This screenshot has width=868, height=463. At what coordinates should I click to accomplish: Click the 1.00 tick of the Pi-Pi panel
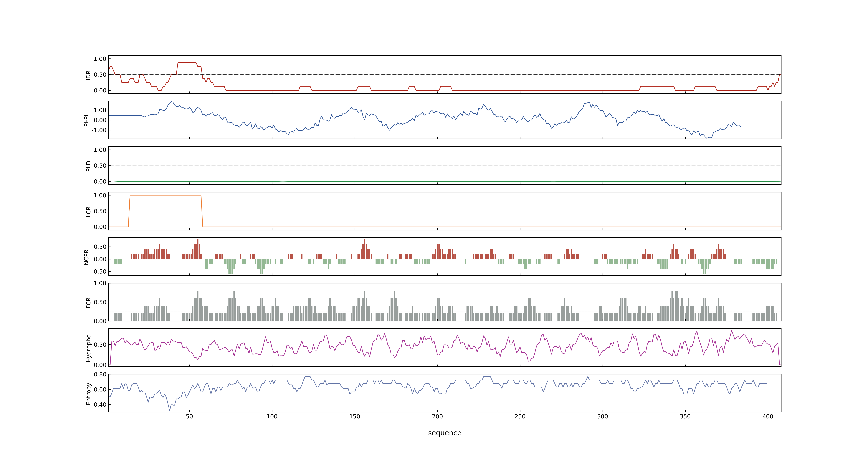[x=100, y=110]
